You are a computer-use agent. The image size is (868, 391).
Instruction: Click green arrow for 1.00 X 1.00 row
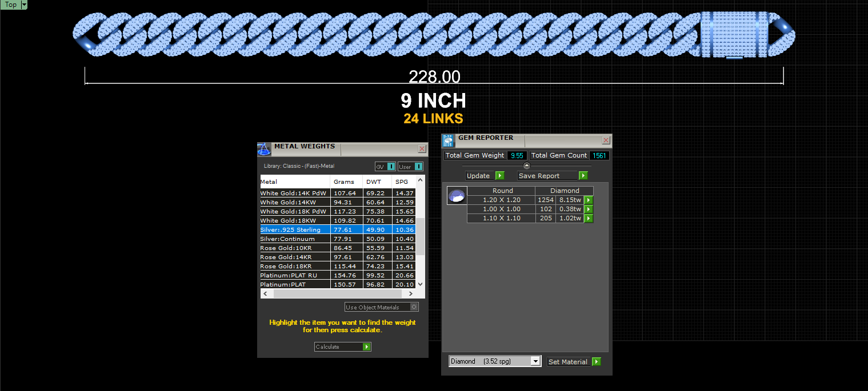coord(589,209)
